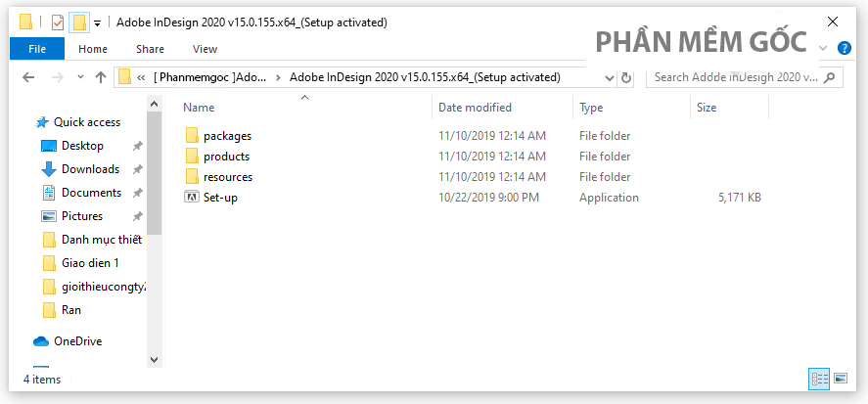Close the File Explorer window

pos(832,22)
